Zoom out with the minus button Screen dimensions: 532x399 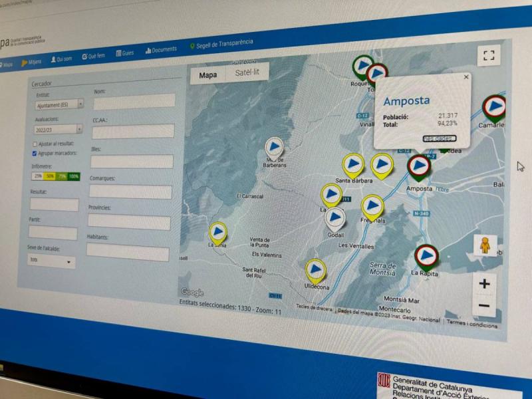pos(484,307)
